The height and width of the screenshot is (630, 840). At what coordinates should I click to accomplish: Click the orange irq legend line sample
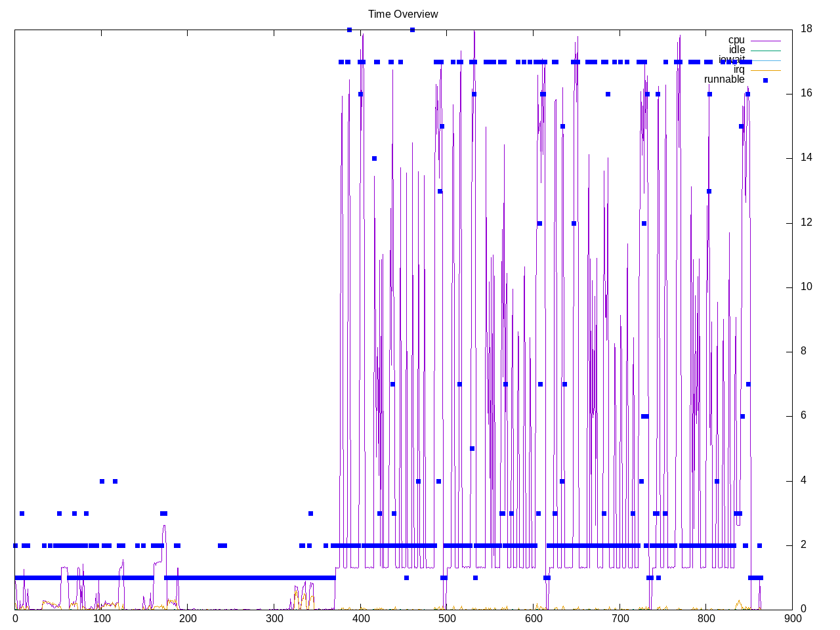click(765, 70)
